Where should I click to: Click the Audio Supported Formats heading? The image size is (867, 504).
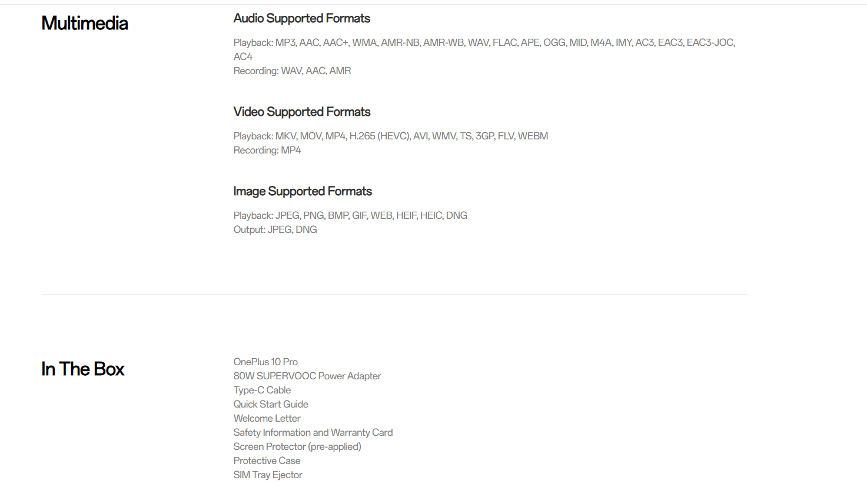tap(301, 18)
